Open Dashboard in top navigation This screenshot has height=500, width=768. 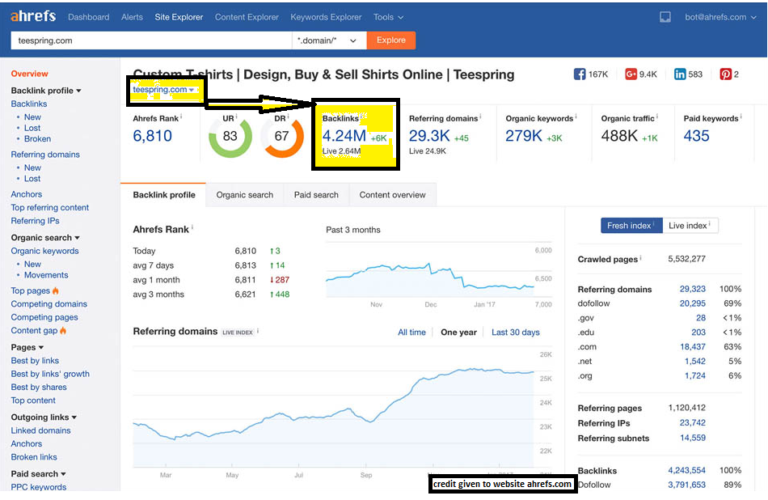click(89, 17)
